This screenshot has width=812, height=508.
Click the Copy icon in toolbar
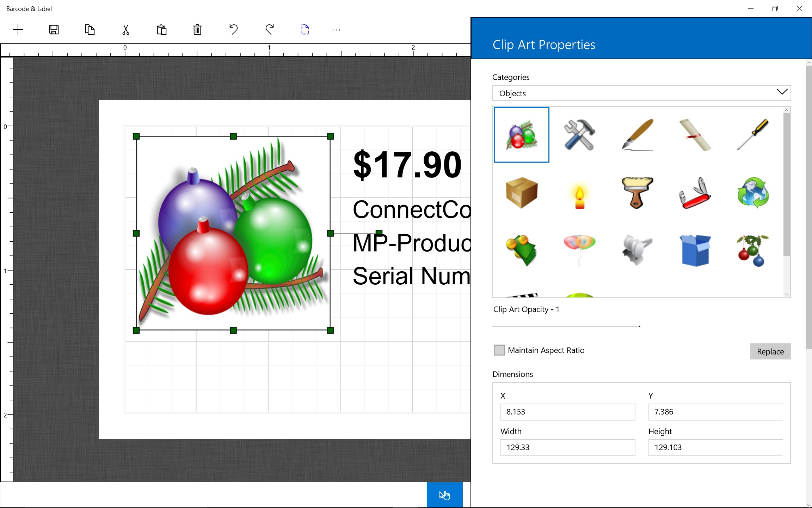90,30
